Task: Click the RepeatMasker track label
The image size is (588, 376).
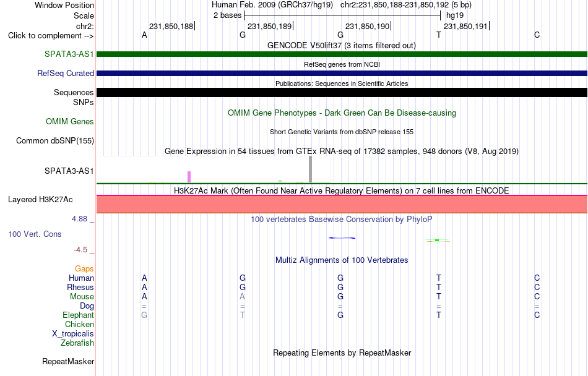Action: pyautogui.click(x=68, y=361)
